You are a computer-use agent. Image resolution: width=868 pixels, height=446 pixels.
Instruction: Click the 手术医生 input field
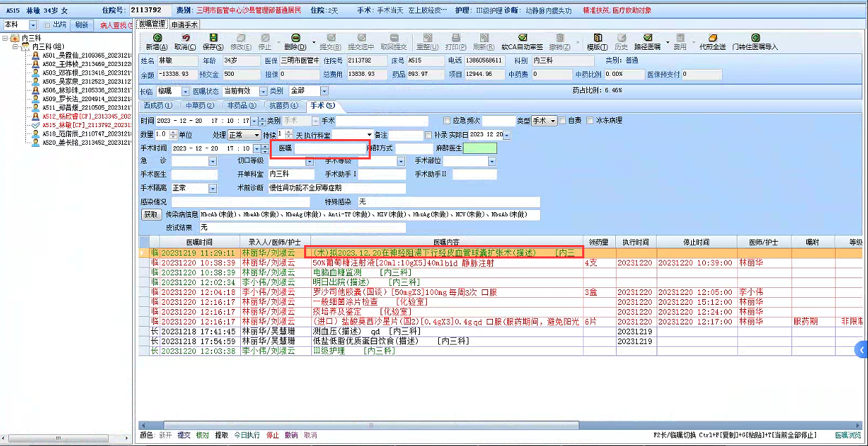click(x=195, y=175)
